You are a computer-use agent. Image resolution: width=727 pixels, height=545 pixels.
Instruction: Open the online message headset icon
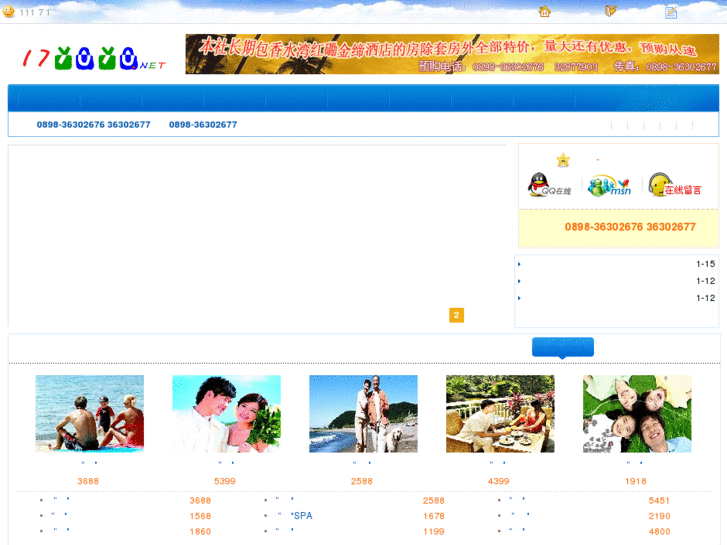675,185
